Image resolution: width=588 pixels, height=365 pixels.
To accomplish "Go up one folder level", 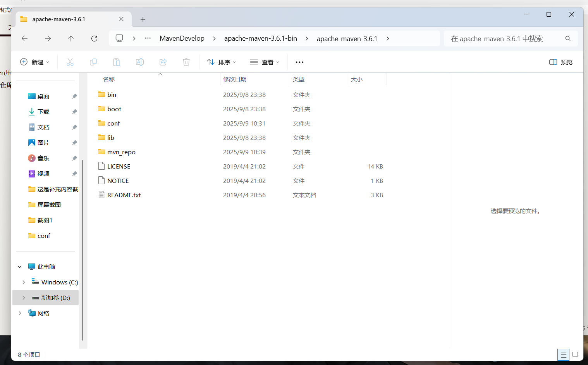I will pyautogui.click(x=71, y=38).
